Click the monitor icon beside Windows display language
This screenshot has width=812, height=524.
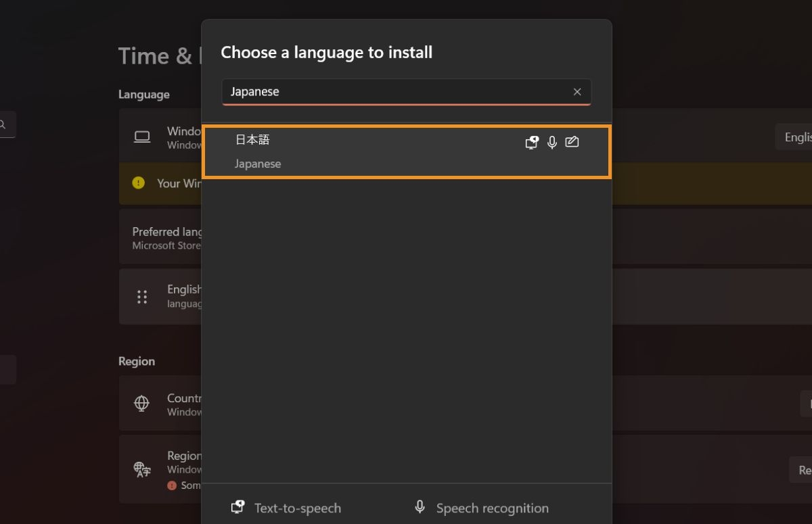142,136
